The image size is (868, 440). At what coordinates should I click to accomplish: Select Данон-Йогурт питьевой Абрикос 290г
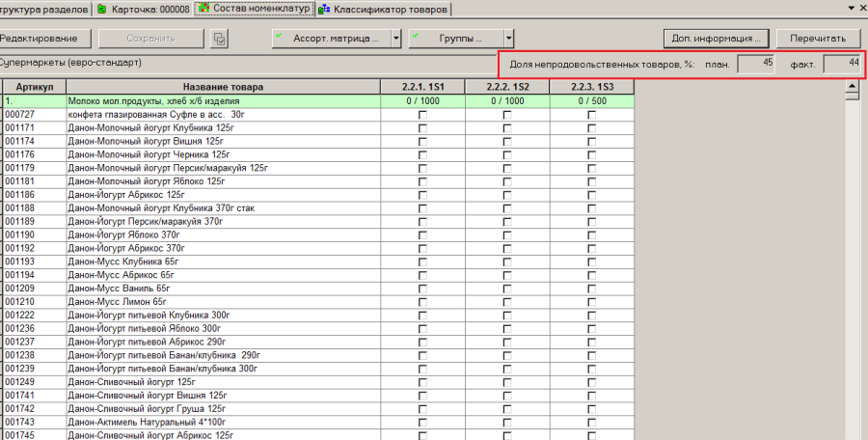pos(318,342)
